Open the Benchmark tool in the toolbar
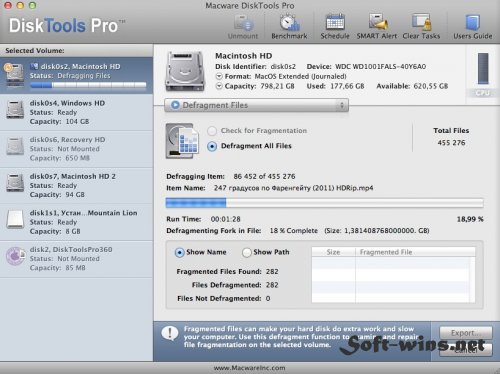Image resolution: width=500 pixels, height=374 pixels. click(289, 23)
